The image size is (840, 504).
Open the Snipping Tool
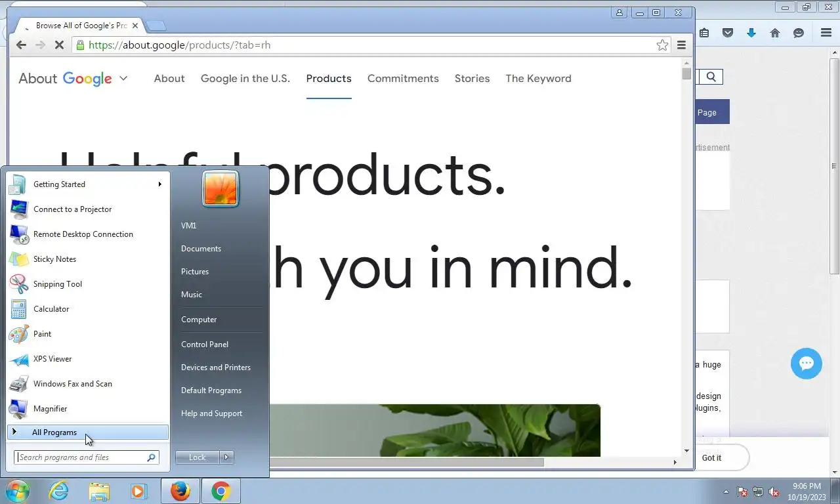pos(87,284)
